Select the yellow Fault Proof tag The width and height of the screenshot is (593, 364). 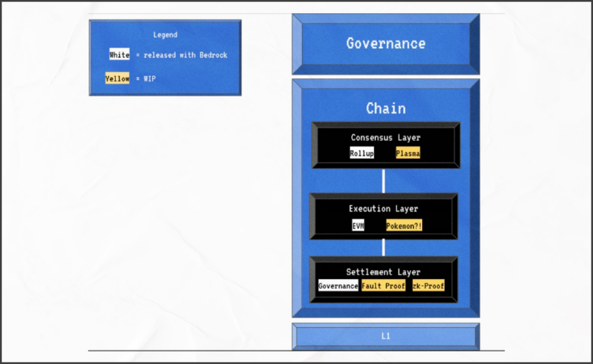click(383, 286)
